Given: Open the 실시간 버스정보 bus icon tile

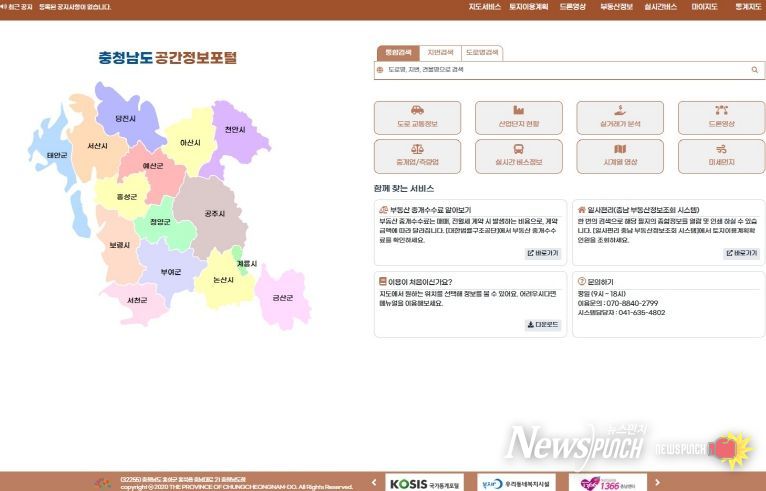Looking at the screenshot, I should point(518,155).
